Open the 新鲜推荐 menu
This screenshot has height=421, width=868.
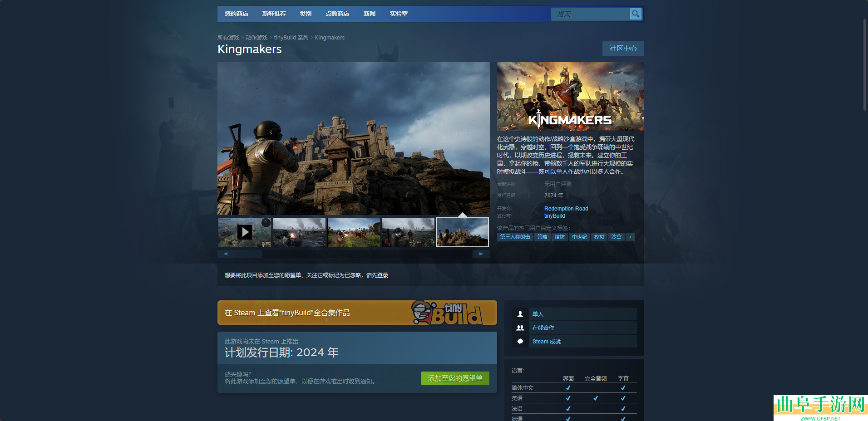click(274, 14)
